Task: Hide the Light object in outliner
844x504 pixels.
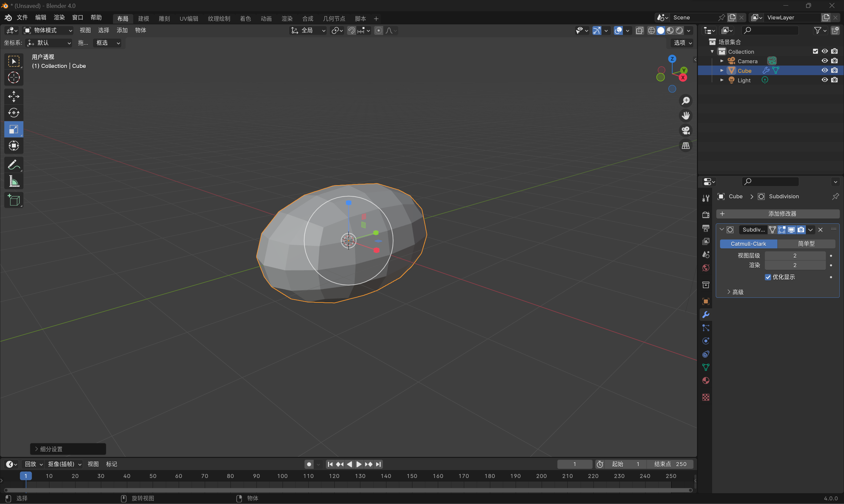Action: point(825,80)
